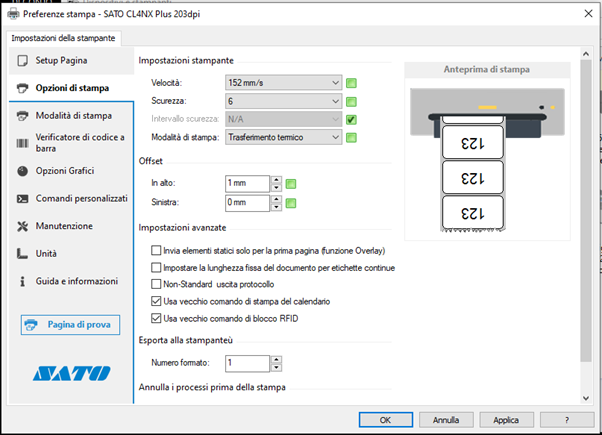The height and width of the screenshot is (435, 602).
Task: Uncheck Usa vecchio comando di blocco RFID
Action: point(156,318)
